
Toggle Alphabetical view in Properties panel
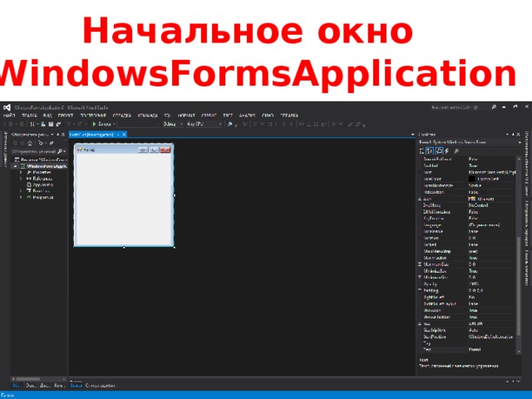pos(430,151)
